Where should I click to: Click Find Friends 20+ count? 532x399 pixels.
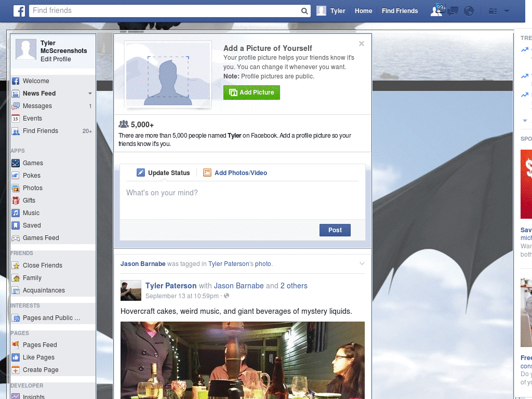tap(87, 131)
